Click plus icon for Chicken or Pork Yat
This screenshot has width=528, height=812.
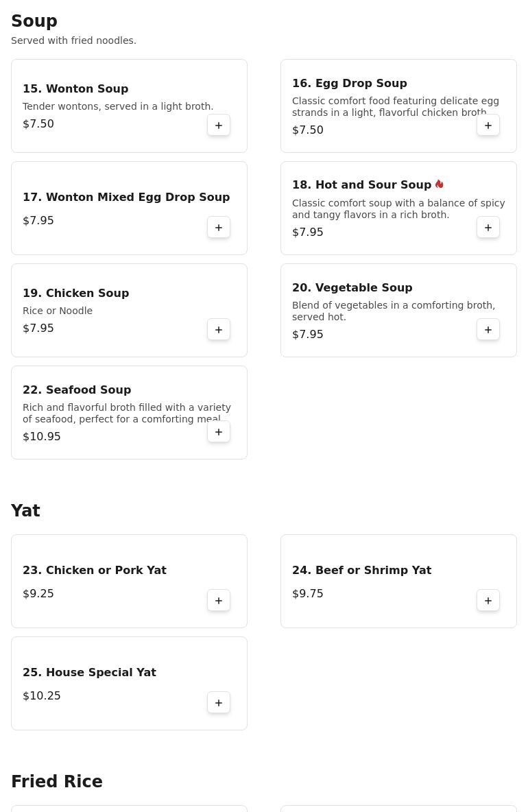pos(219,601)
